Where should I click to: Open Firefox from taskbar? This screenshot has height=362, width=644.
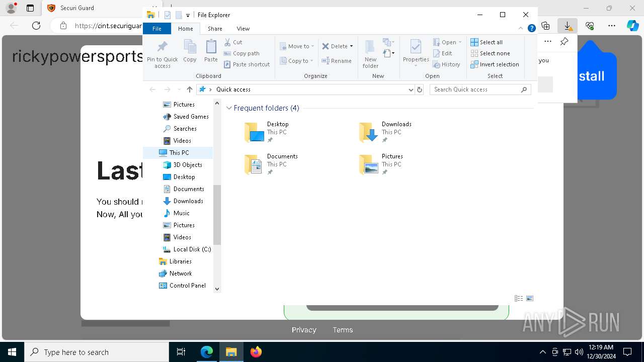pyautogui.click(x=256, y=352)
